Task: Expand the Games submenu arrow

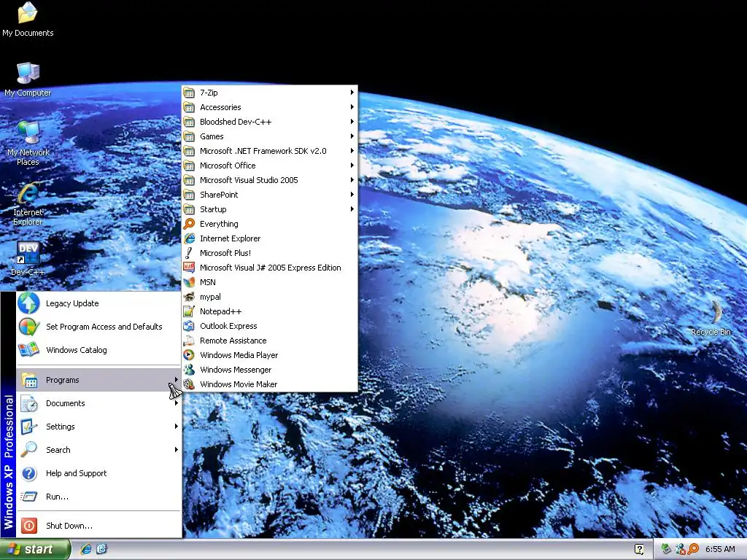Action: tap(352, 136)
